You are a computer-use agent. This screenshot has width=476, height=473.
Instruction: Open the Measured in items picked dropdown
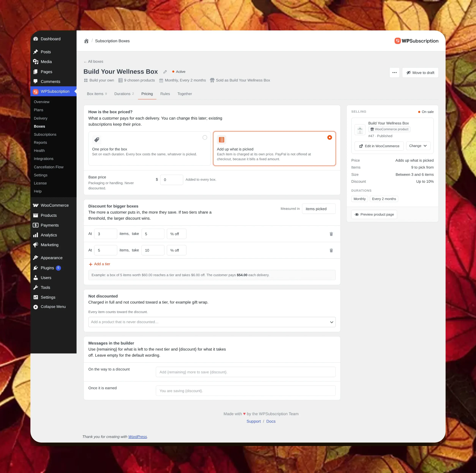click(x=319, y=209)
